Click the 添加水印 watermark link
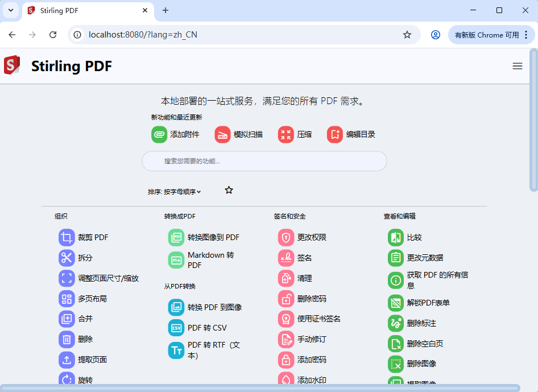 [312, 380]
